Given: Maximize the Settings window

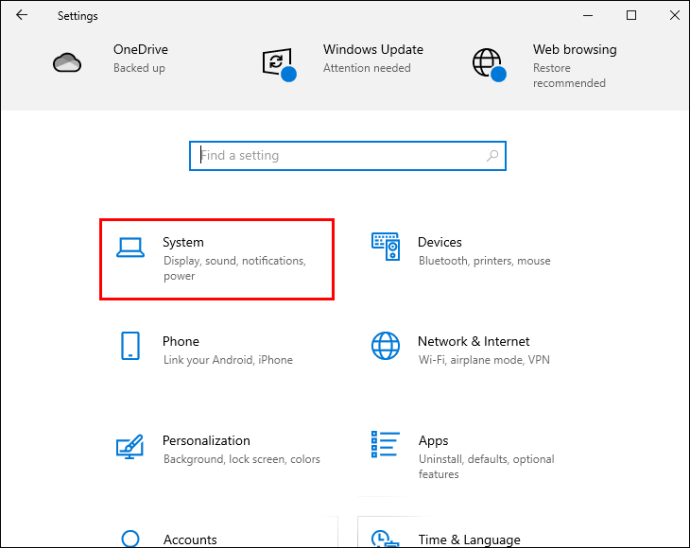Looking at the screenshot, I should click(631, 15).
